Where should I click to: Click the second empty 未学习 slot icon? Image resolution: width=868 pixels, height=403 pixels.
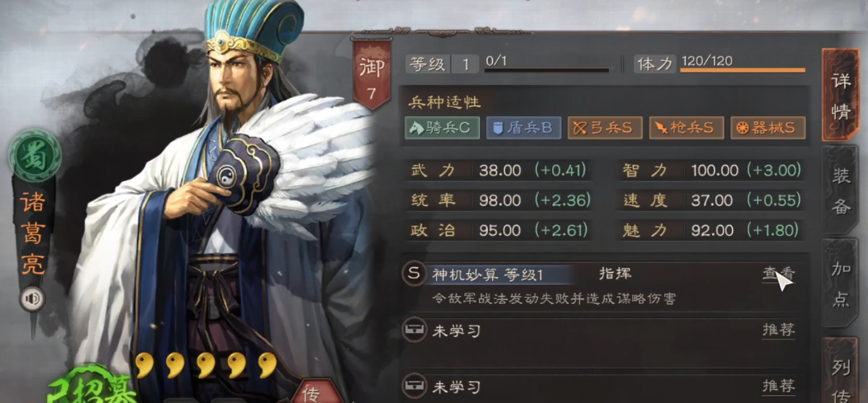pos(414,386)
